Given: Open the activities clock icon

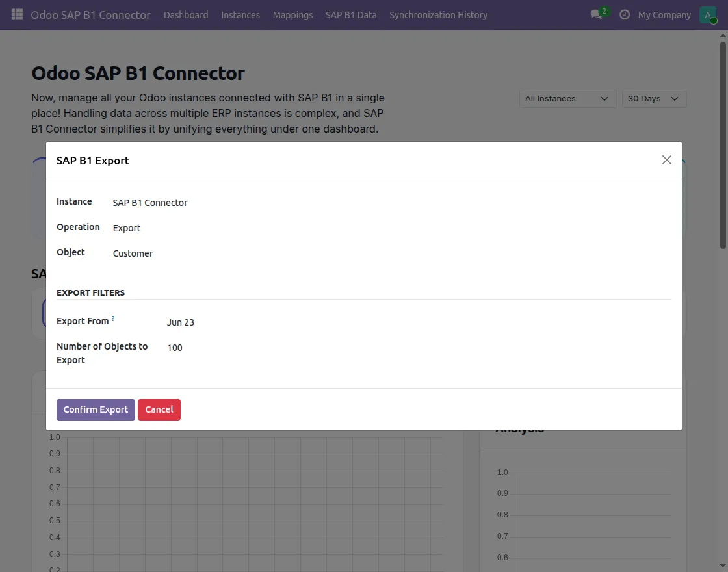Looking at the screenshot, I should [625, 15].
